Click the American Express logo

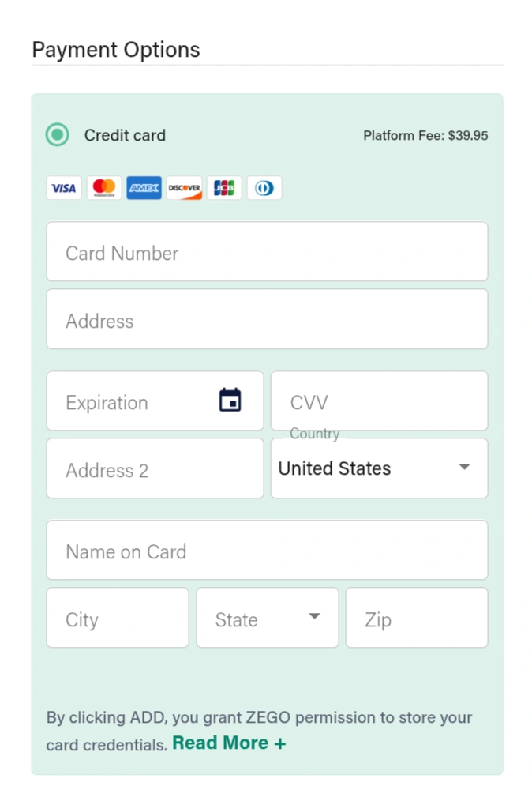[x=144, y=188]
